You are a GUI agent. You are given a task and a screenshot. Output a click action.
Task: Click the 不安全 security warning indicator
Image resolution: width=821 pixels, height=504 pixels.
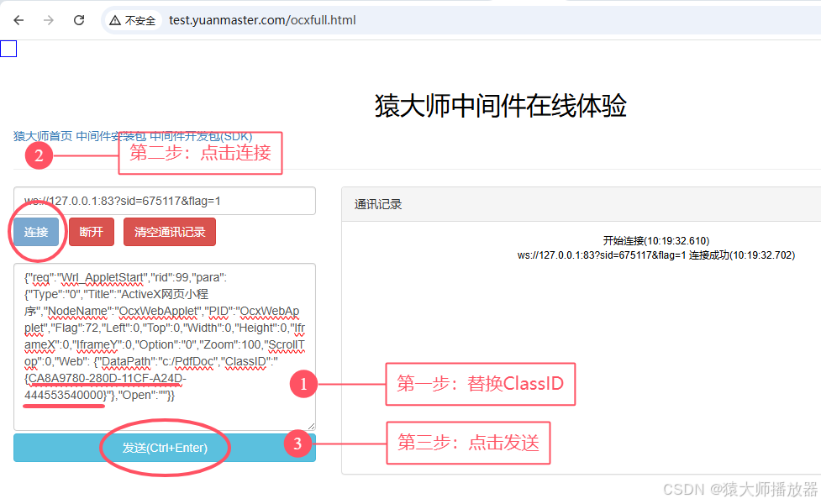131,20
